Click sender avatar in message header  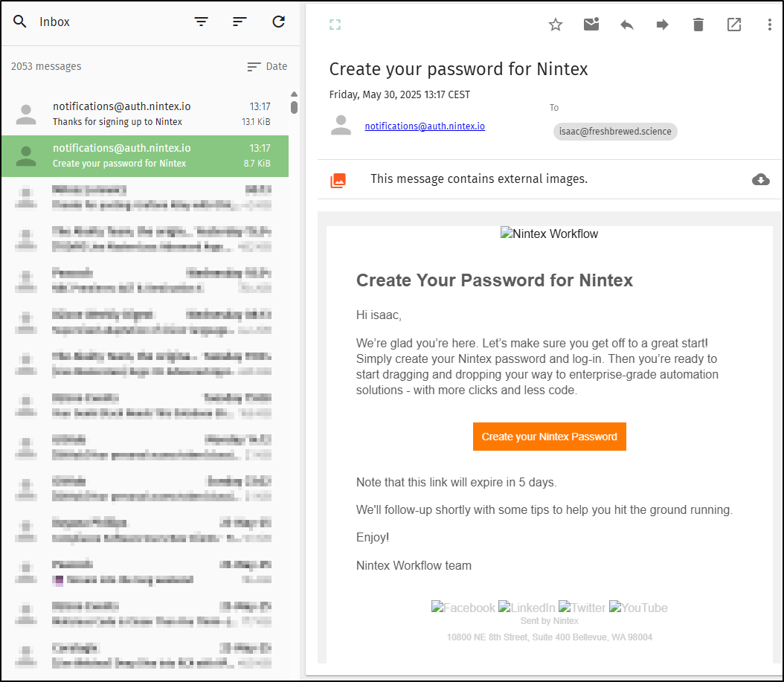tap(341, 125)
